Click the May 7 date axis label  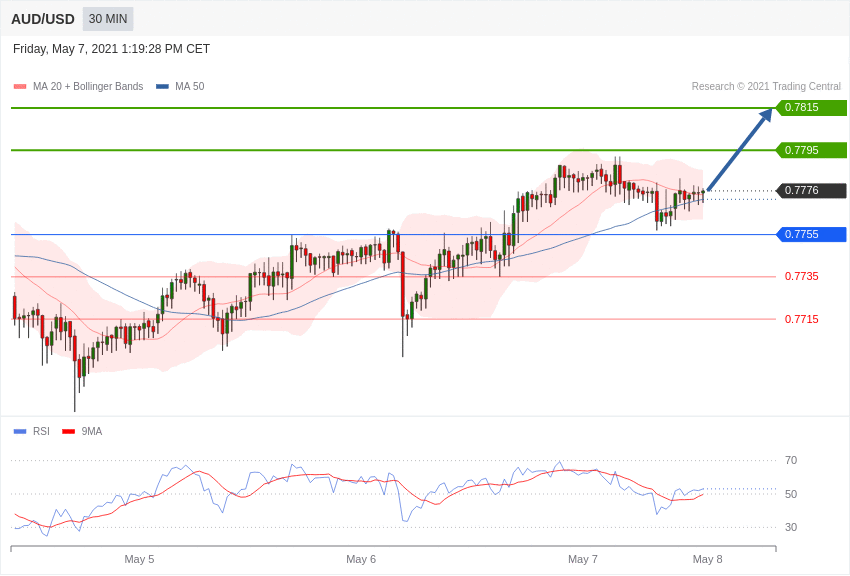pos(583,559)
